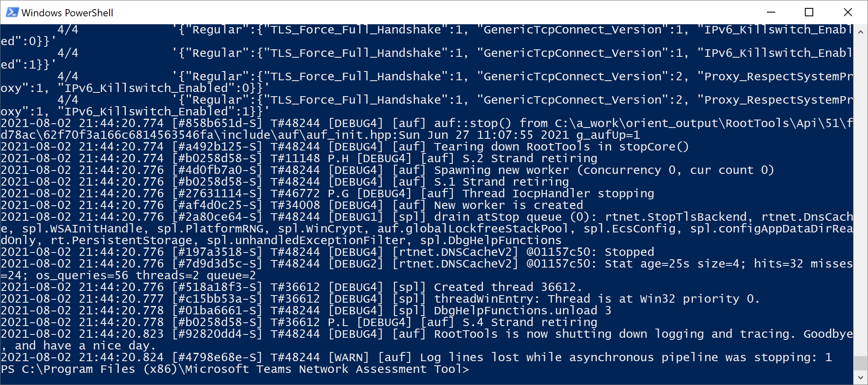Image resolution: width=868 pixels, height=385 pixels.
Task: Minimize the PowerShell window
Action: pos(771,12)
